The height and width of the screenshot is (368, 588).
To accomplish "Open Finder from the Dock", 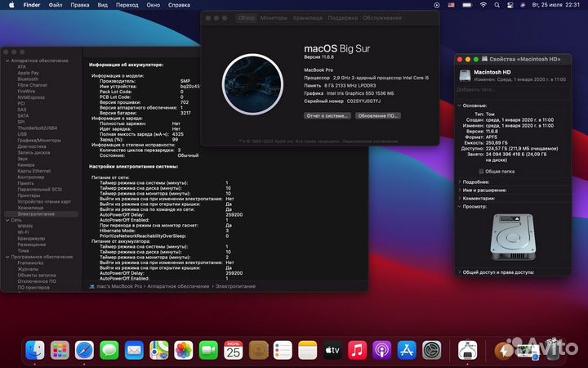I will [35, 350].
